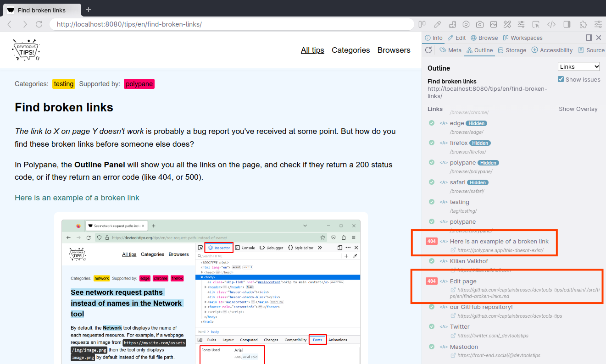Select the camera screenshot tool icon
Image resolution: width=606 pixels, height=364 pixels.
480,24
